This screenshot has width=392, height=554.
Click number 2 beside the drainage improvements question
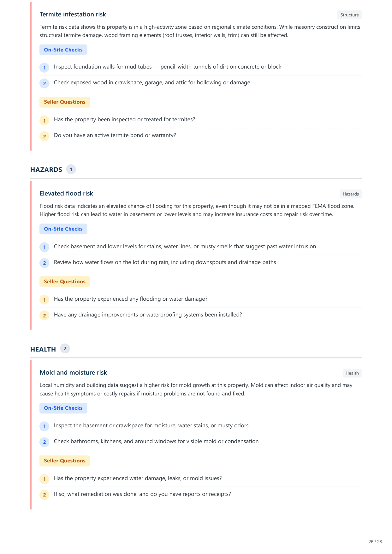click(x=45, y=316)
